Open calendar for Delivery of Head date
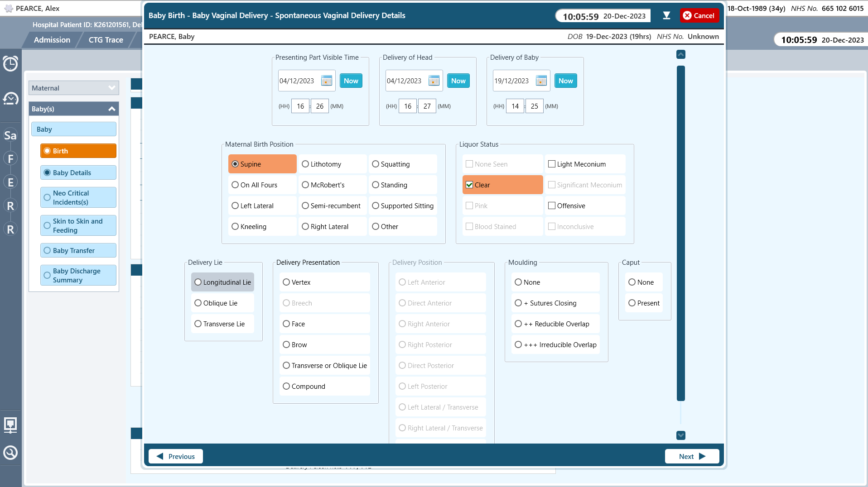 coord(434,81)
